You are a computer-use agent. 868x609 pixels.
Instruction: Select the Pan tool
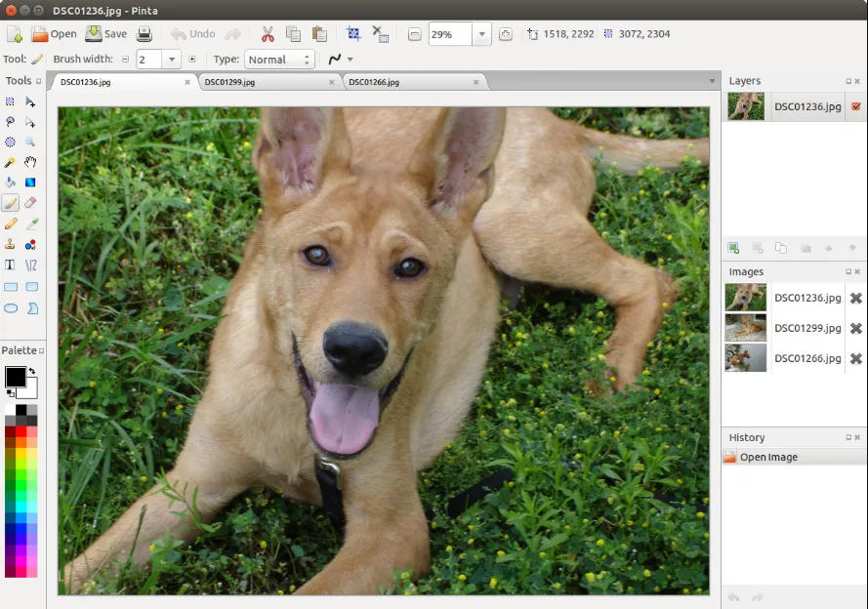coord(30,162)
